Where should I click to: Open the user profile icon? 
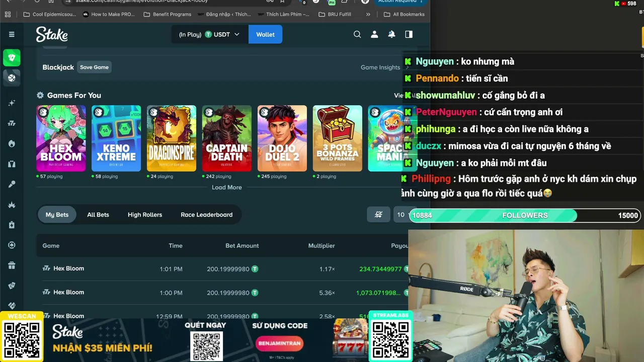[x=374, y=34]
